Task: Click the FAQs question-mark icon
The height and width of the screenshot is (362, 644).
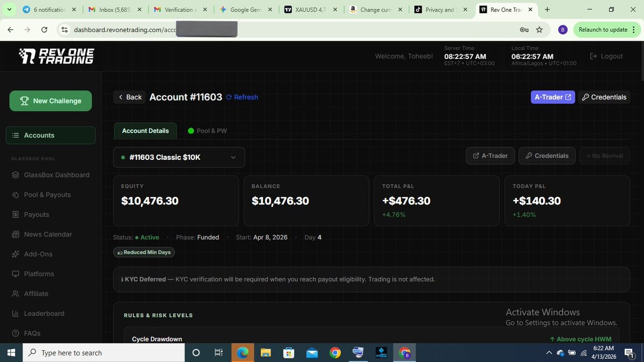Action: [15, 333]
